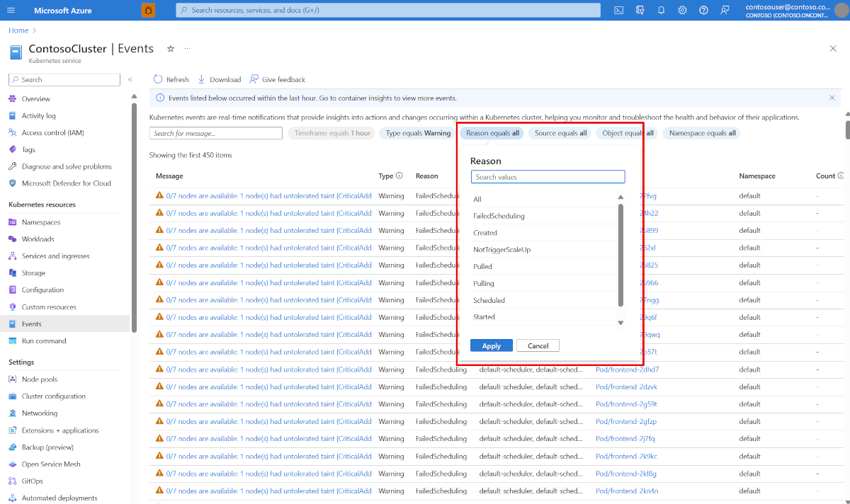
Task: Dismiss the info banner
Action: [x=832, y=98]
